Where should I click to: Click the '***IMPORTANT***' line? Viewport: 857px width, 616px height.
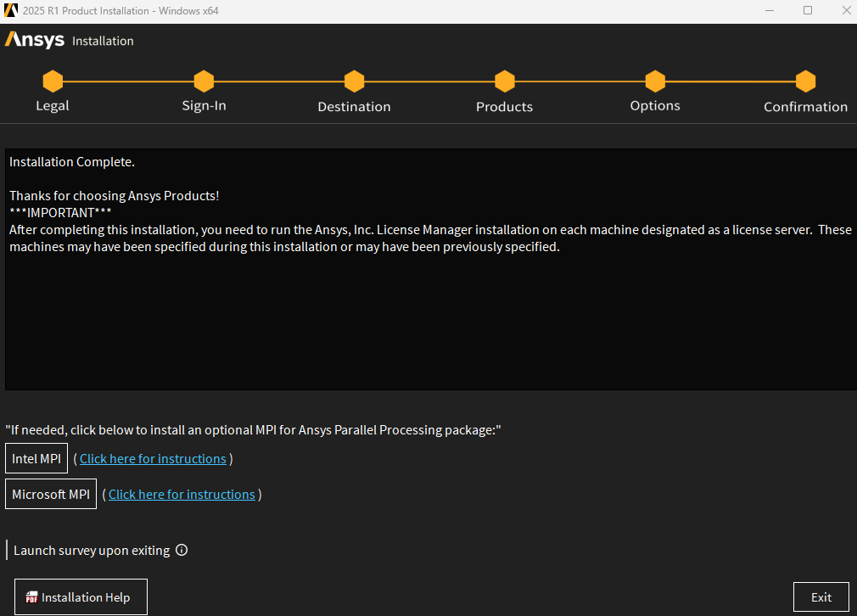(60, 213)
